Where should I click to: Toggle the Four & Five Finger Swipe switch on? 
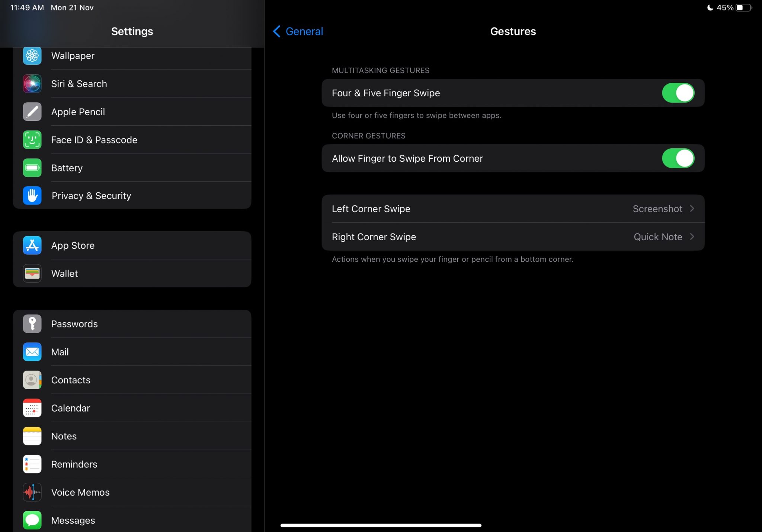(x=678, y=93)
